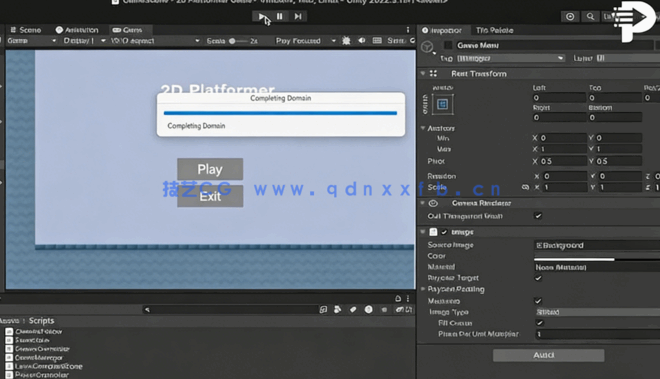Open the Play Focused dropdown
The height and width of the screenshot is (379, 660).
click(306, 41)
